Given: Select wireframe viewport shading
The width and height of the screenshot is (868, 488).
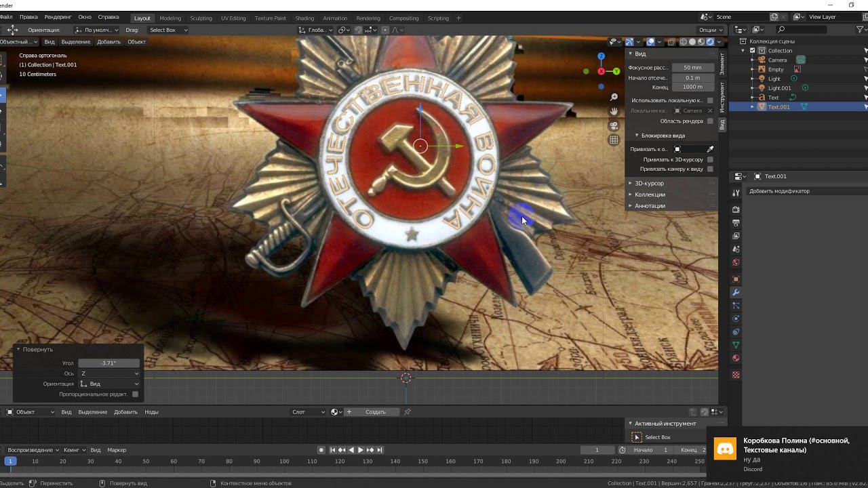Looking at the screenshot, I should pos(683,42).
